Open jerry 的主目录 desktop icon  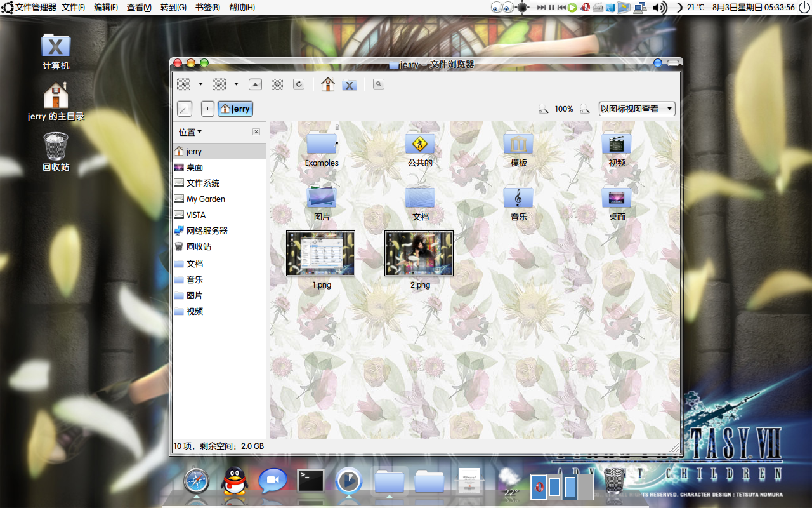point(56,102)
